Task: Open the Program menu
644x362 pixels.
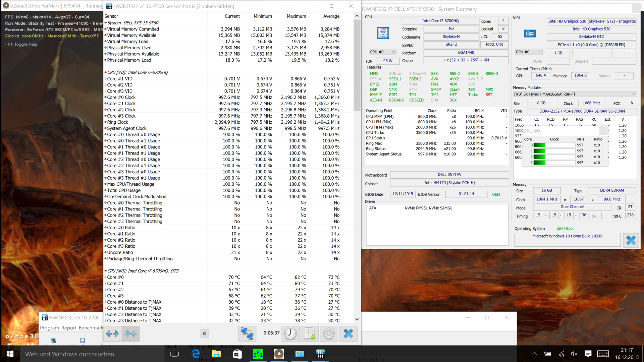Action: [49, 328]
